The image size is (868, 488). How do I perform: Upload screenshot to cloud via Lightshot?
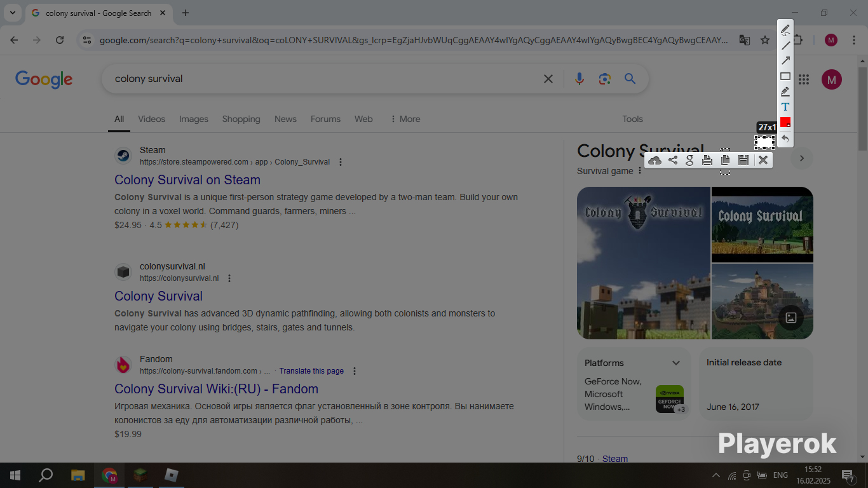click(654, 160)
